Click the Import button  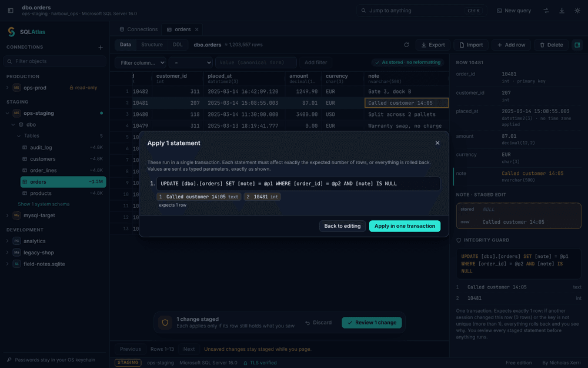click(471, 45)
